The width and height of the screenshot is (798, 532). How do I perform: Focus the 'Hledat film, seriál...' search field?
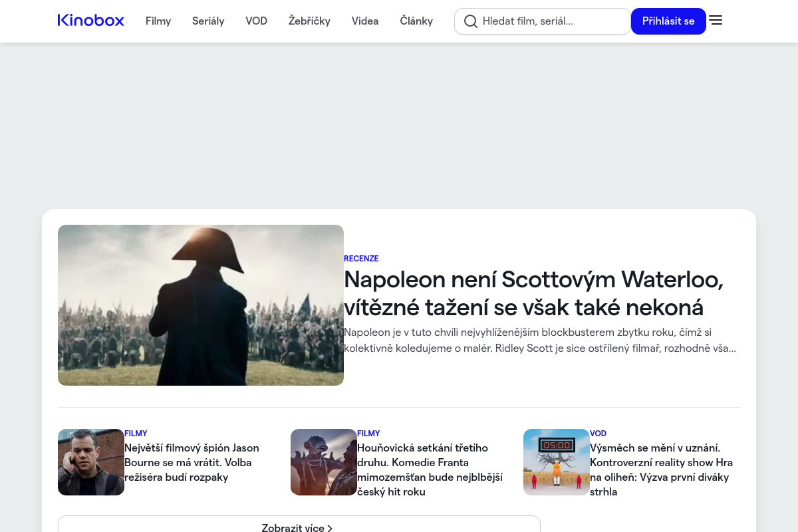tap(543, 21)
